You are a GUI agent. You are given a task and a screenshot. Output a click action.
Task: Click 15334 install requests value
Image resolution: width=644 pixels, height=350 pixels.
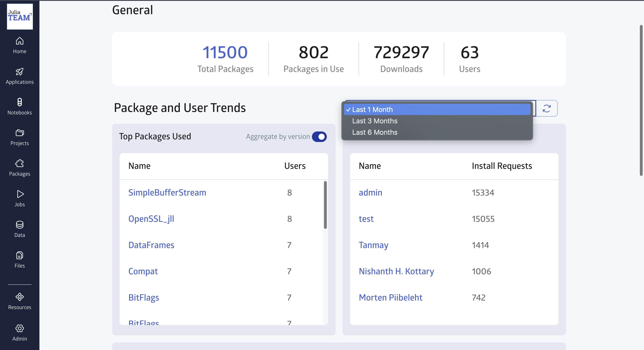(x=483, y=192)
